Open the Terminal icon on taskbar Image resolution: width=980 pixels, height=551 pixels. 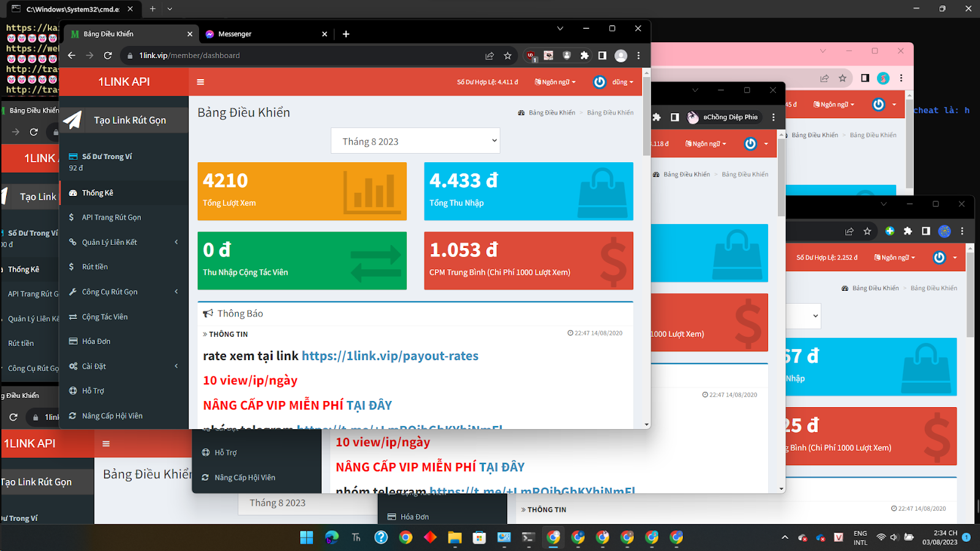coord(528,538)
